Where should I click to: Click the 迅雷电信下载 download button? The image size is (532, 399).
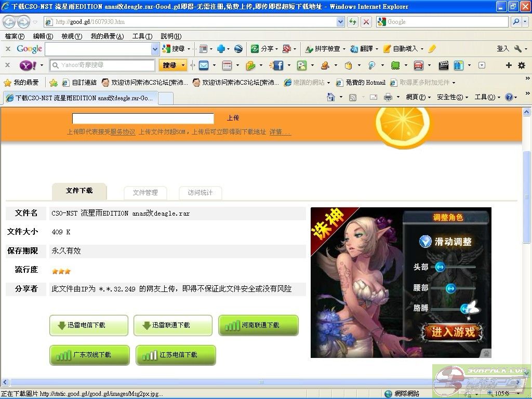[89, 325]
